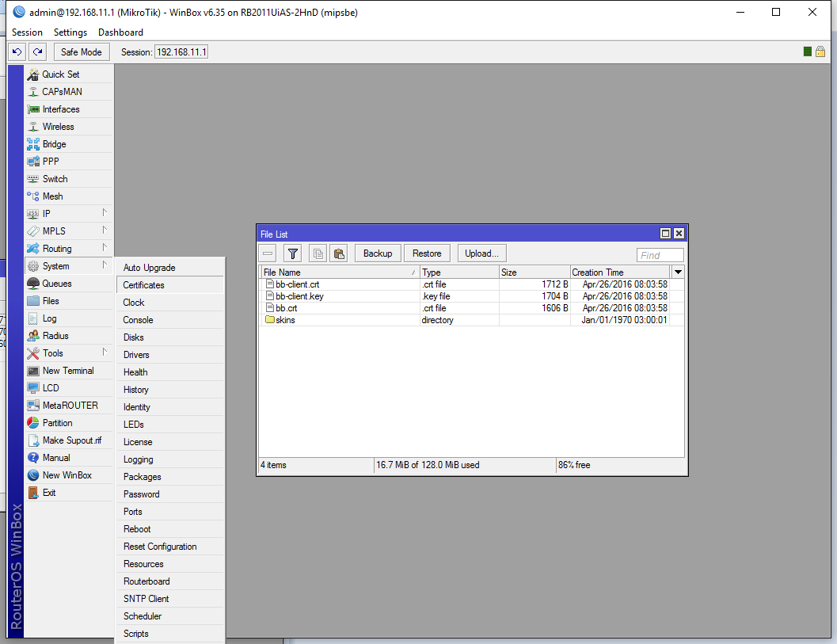Expand the Routing submenu
The image size is (837, 644).
(70, 249)
